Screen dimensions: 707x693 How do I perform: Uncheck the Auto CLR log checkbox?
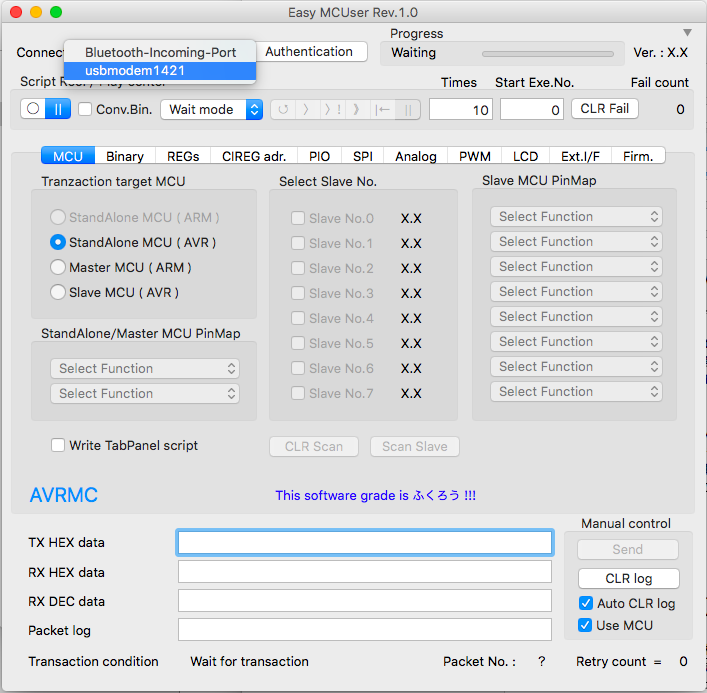(585, 603)
